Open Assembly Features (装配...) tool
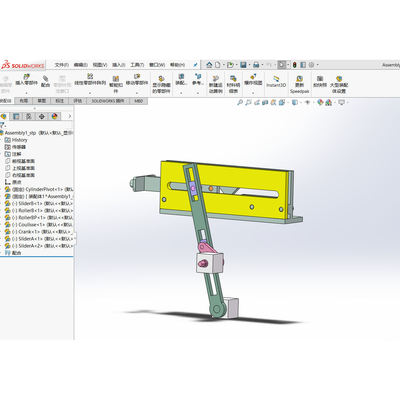 181,79
